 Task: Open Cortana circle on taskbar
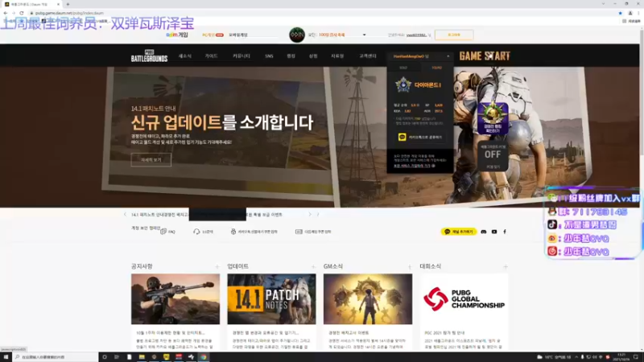tap(105, 357)
